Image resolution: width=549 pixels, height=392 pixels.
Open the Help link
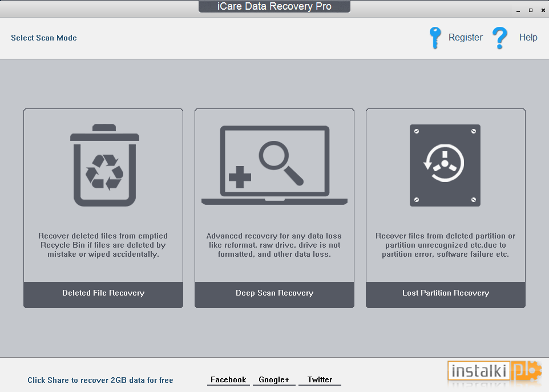tap(528, 38)
